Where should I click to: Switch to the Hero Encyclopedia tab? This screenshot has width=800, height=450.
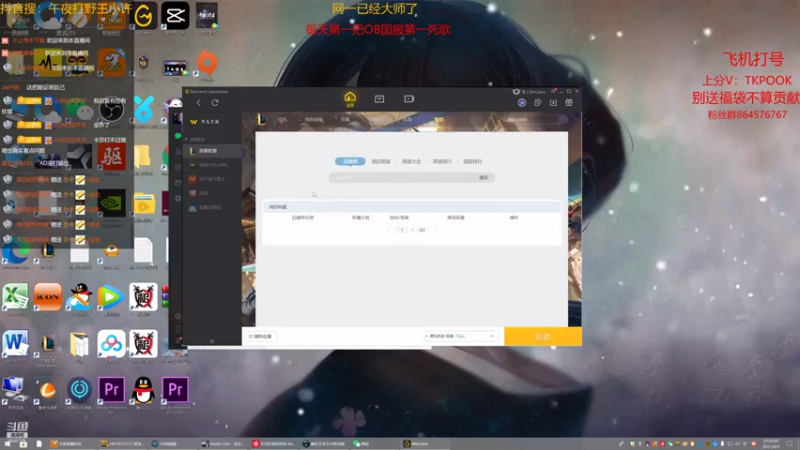pyautogui.click(x=411, y=161)
